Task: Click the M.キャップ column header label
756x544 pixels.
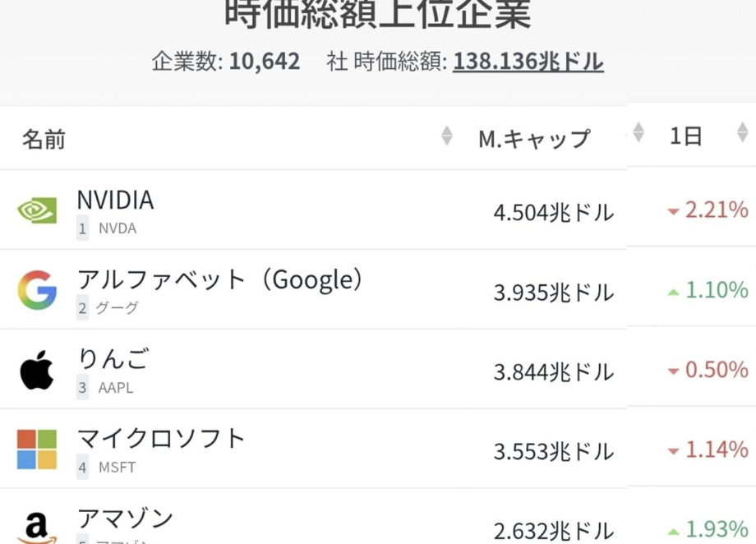Action: pos(534,139)
